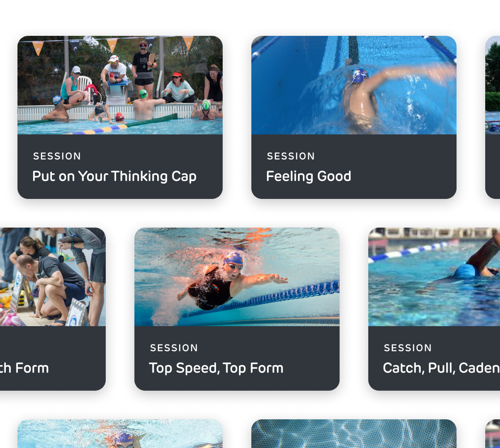Click dark caption area of Thinking Cap card

(x=120, y=167)
